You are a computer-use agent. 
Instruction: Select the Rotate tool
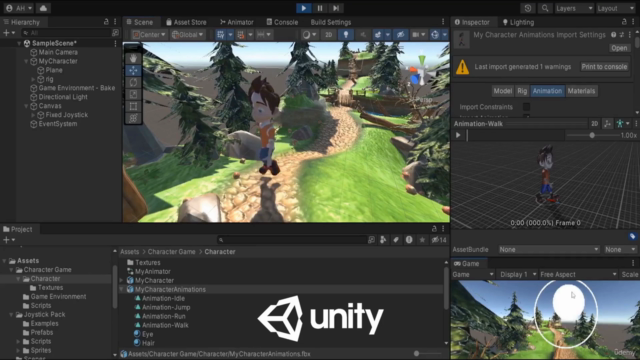pyautogui.click(x=133, y=82)
